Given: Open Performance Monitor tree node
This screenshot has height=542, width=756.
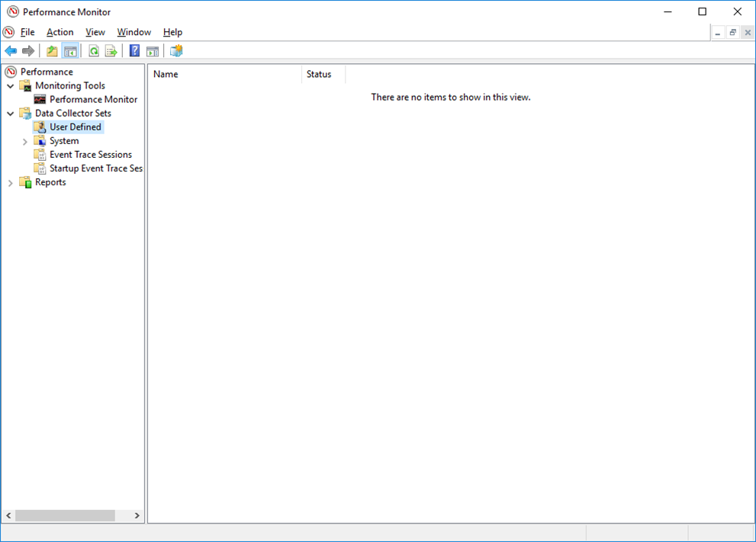Looking at the screenshot, I should 94,99.
